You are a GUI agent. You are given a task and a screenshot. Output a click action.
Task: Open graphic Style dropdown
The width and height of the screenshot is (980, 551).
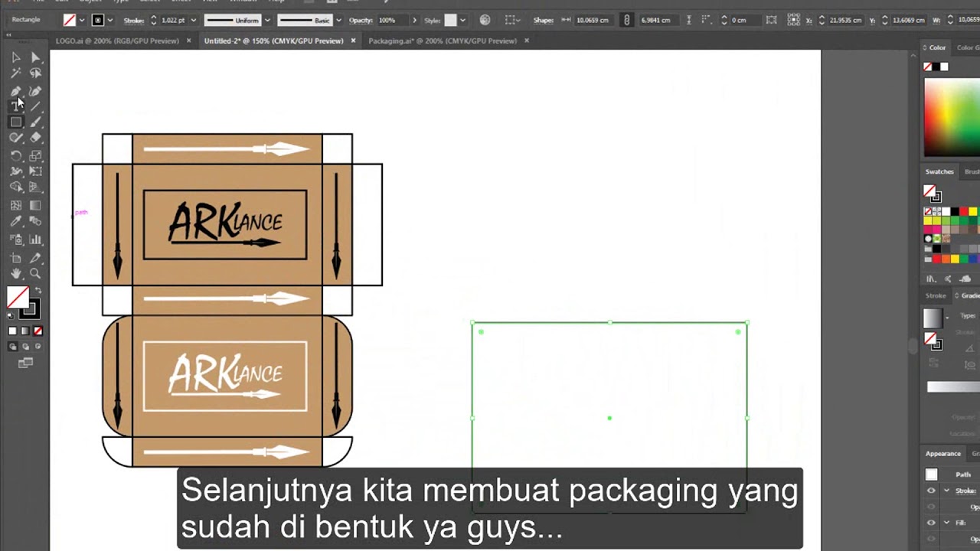point(462,20)
